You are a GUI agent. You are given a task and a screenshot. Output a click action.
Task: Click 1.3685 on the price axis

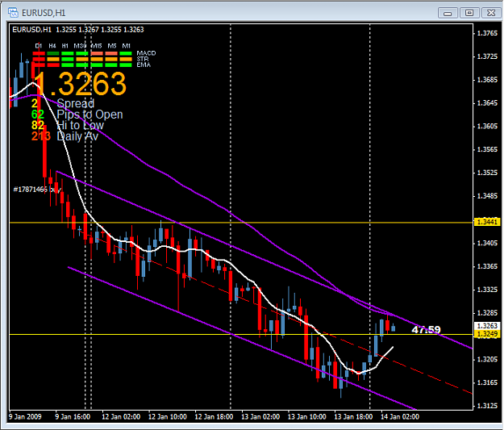tap(487, 79)
